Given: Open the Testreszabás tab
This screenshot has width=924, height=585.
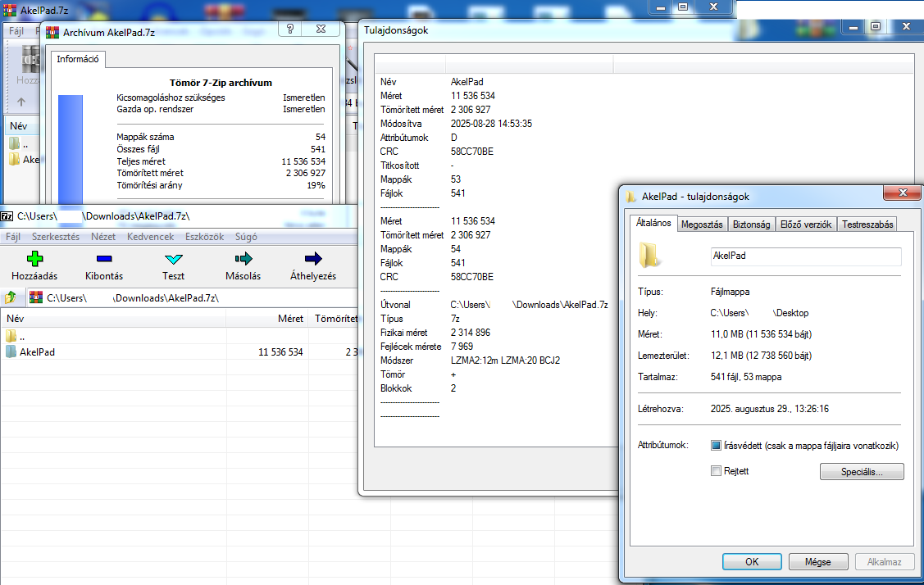Looking at the screenshot, I should pos(867,224).
